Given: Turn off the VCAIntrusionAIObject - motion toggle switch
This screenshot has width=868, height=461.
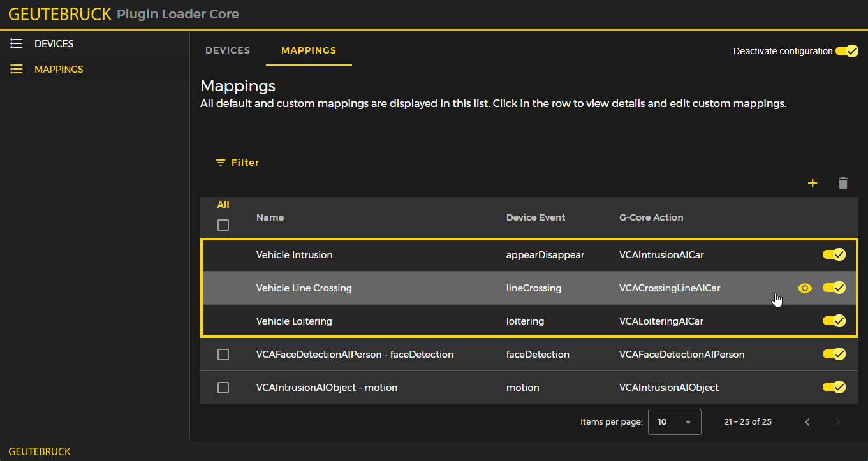Looking at the screenshot, I should (834, 387).
